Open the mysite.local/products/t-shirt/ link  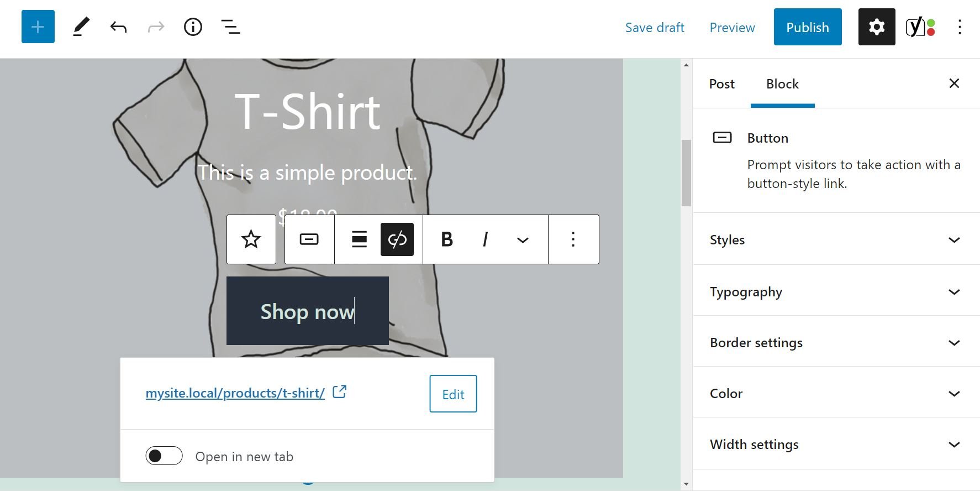(235, 393)
